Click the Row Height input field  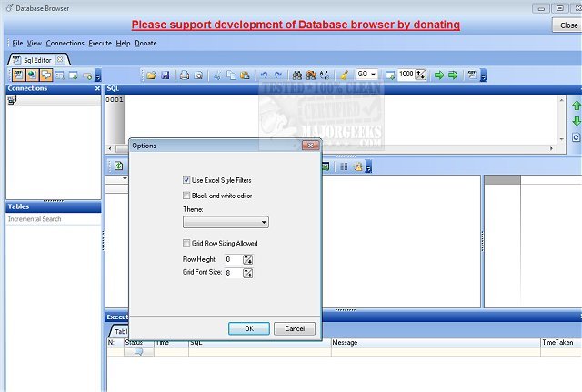click(x=234, y=259)
